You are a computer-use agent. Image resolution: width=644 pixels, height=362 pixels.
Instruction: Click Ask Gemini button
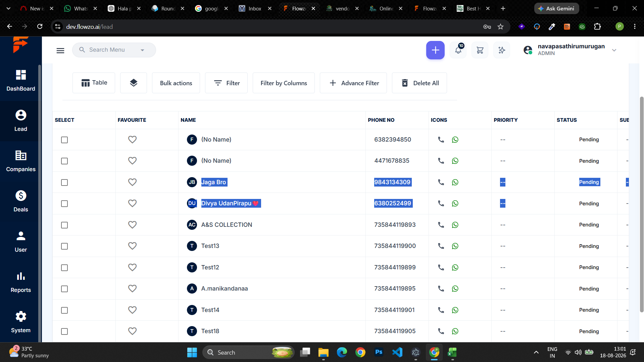[x=556, y=8]
